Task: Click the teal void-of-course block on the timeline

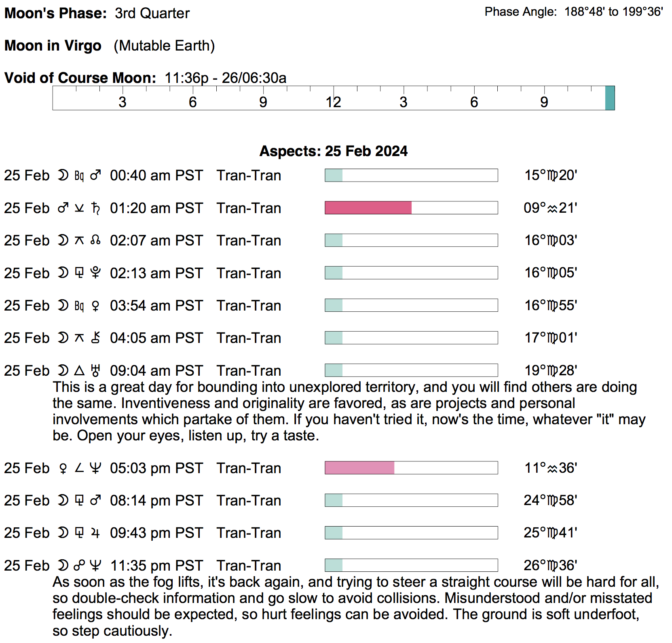Action: click(610, 98)
